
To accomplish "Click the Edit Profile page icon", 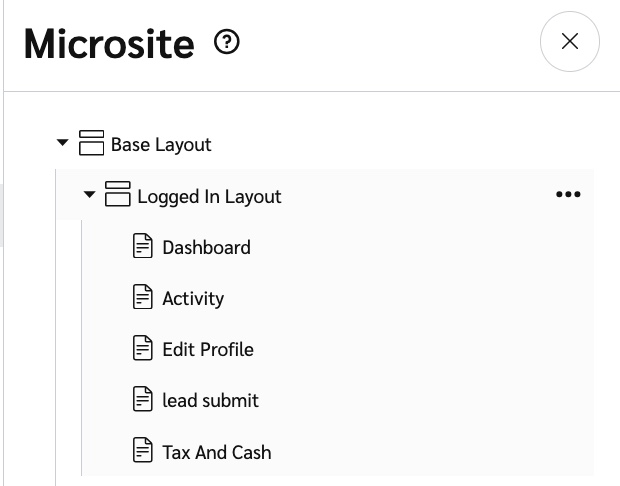I will pos(144,348).
